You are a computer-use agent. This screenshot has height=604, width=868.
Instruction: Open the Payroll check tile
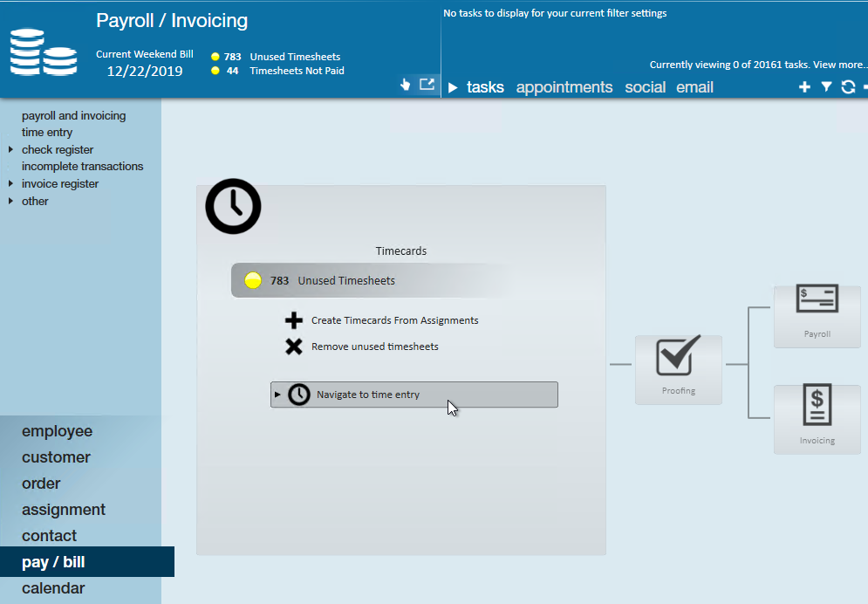[x=817, y=316]
